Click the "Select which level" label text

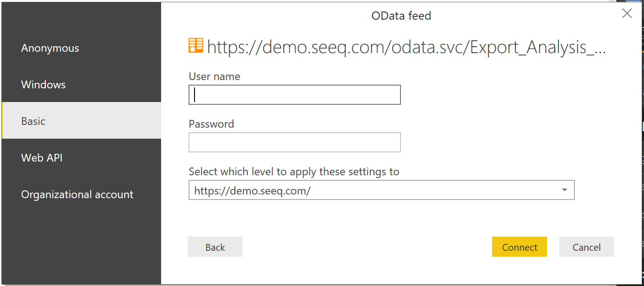pos(294,172)
